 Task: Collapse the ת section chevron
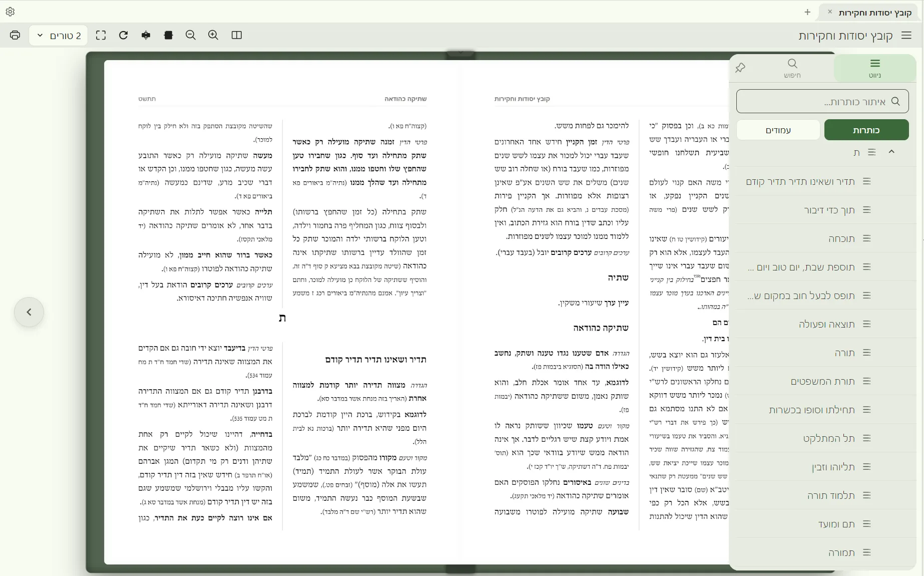[891, 152]
